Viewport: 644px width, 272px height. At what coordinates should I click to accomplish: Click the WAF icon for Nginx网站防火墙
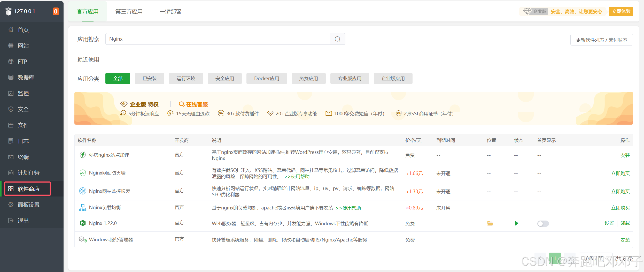pyautogui.click(x=83, y=173)
